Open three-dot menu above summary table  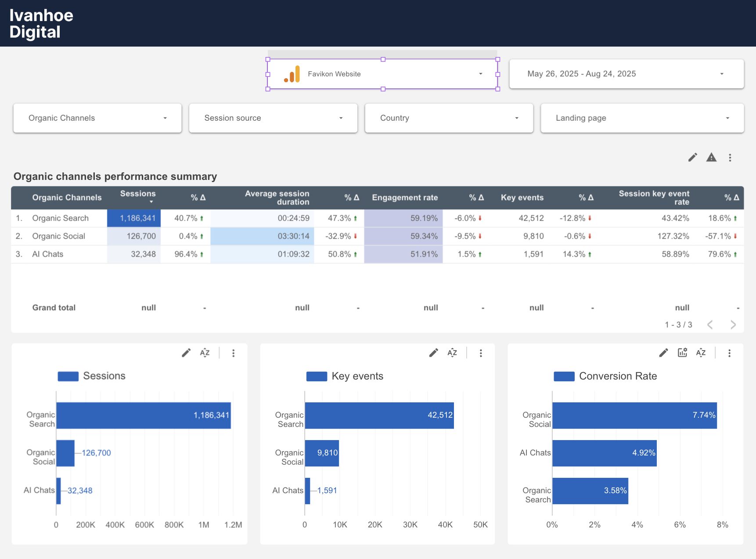[730, 158]
